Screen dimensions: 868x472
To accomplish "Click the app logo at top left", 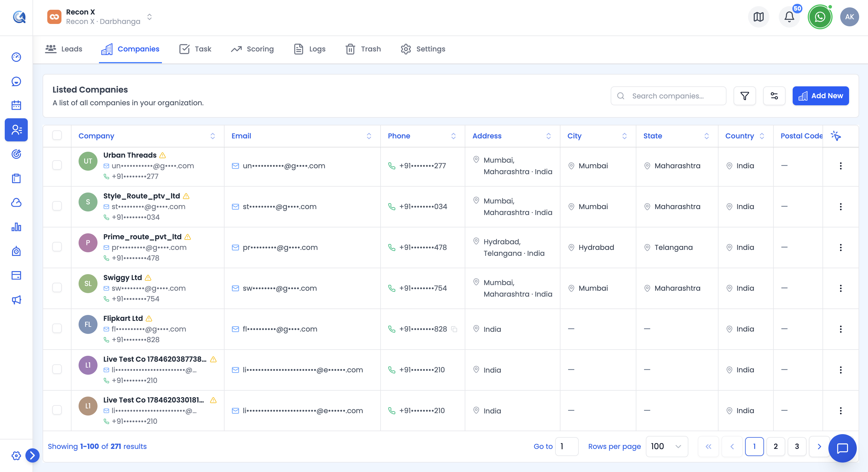I will [x=19, y=17].
